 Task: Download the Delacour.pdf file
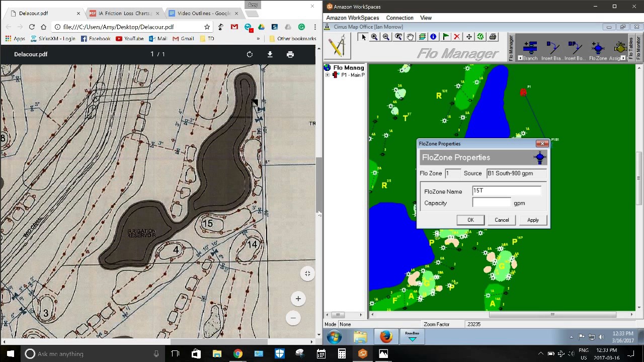(x=270, y=54)
